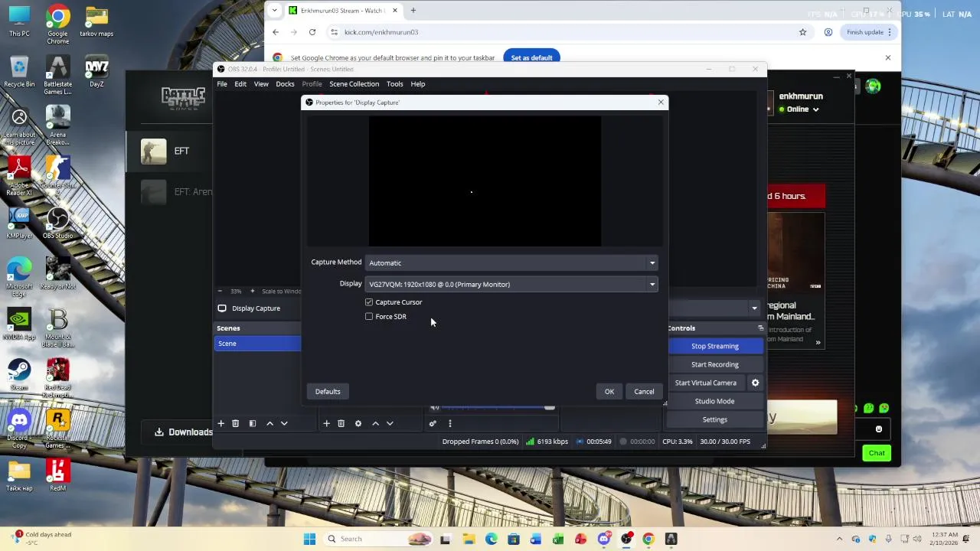980x551 pixels.
Task: Uncheck the Capture Cursor checkbox
Action: 369,302
